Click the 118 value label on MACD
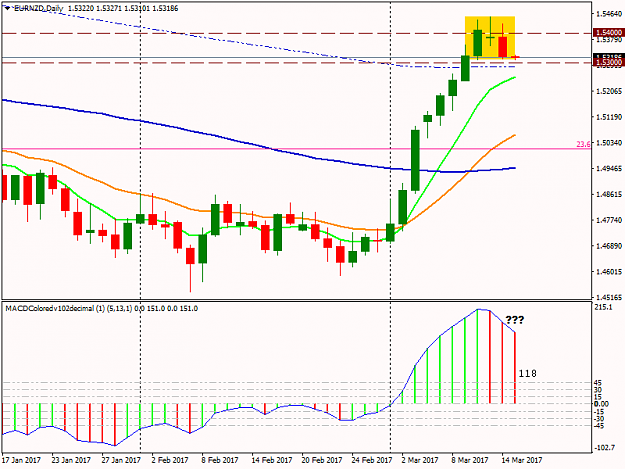This screenshot has height=469, width=625. [528, 373]
